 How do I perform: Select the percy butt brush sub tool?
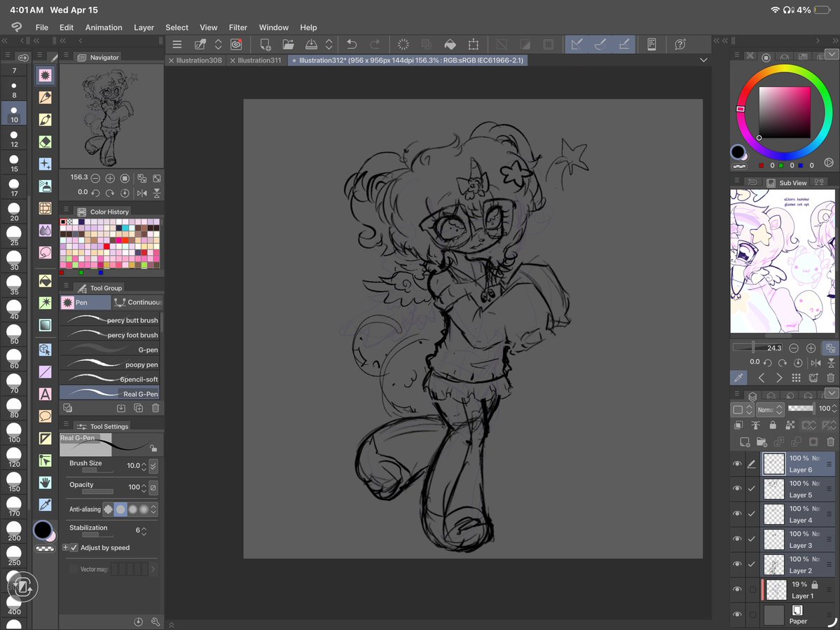109,320
